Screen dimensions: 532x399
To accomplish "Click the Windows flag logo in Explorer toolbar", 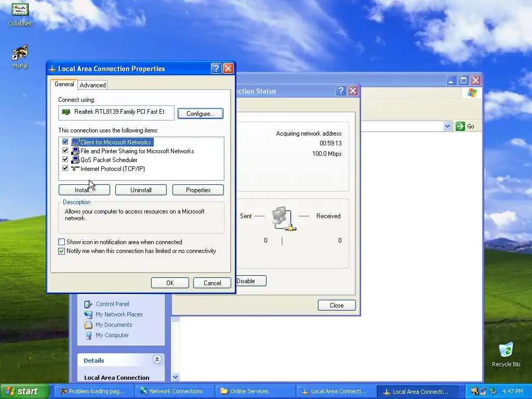I will click(x=472, y=92).
